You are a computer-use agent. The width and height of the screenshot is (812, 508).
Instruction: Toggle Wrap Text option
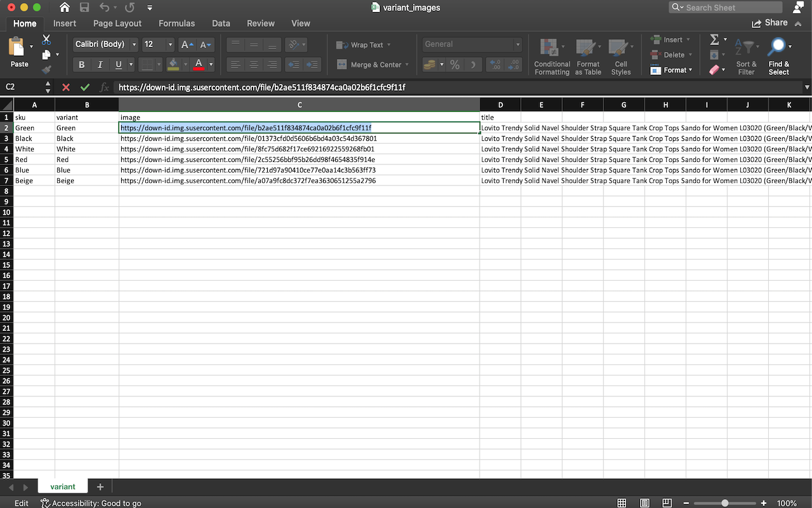[363, 45]
